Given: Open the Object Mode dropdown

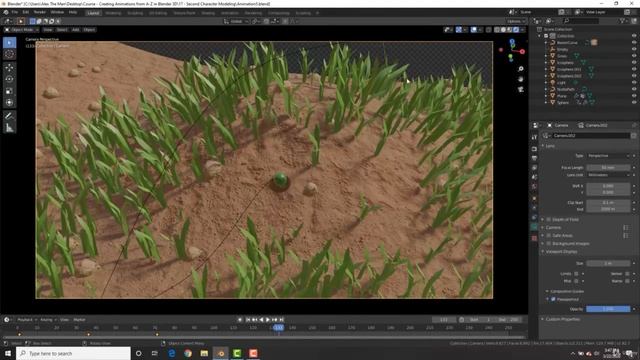Looking at the screenshot, I should pyautogui.click(x=22, y=30).
